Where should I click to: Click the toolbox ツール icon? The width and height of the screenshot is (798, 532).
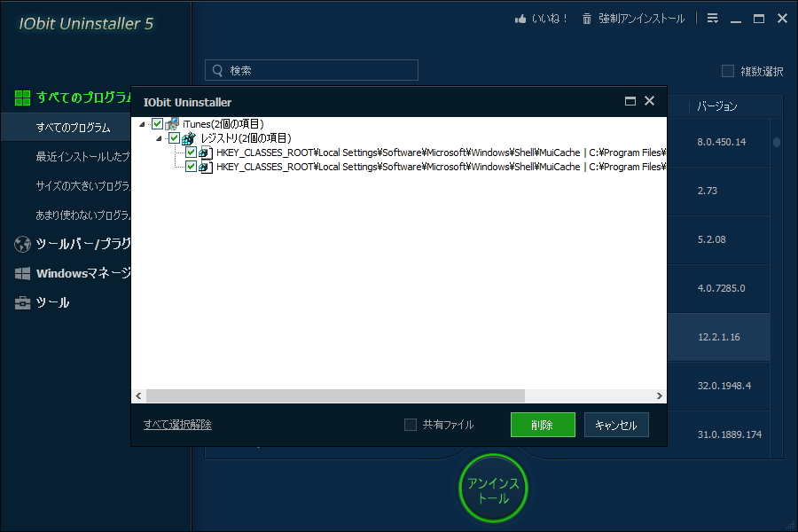click(x=22, y=303)
